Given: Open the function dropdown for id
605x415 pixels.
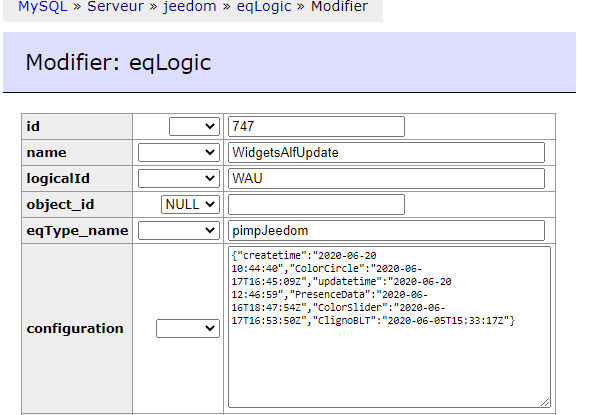Looking at the screenshot, I should point(194,127).
